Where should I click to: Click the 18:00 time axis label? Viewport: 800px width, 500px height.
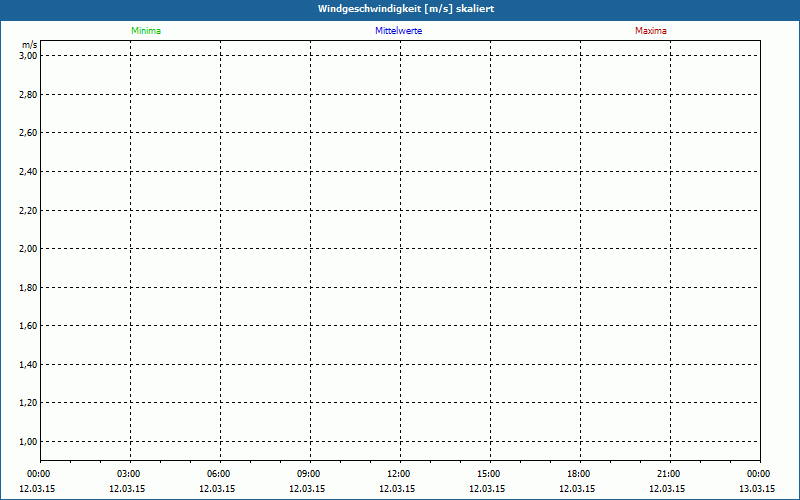(579, 474)
